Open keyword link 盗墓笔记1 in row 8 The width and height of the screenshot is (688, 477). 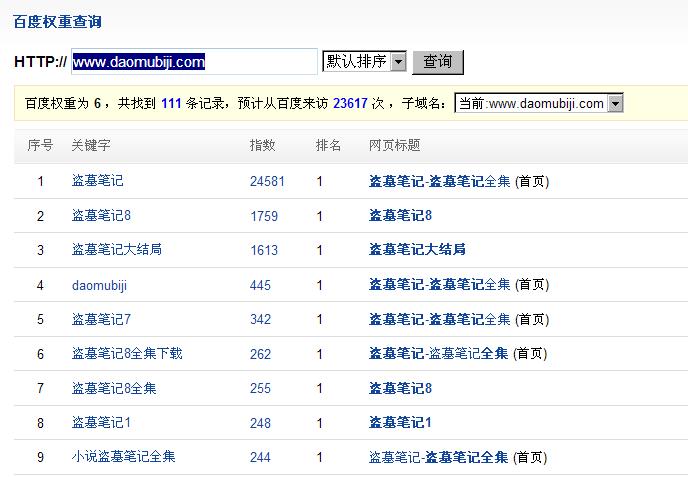(x=101, y=423)
